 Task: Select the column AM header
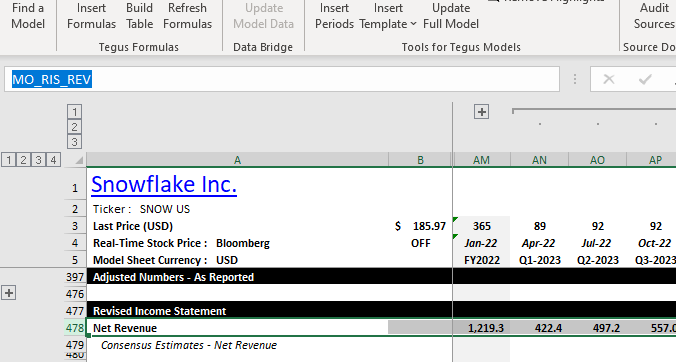[482, 160]
